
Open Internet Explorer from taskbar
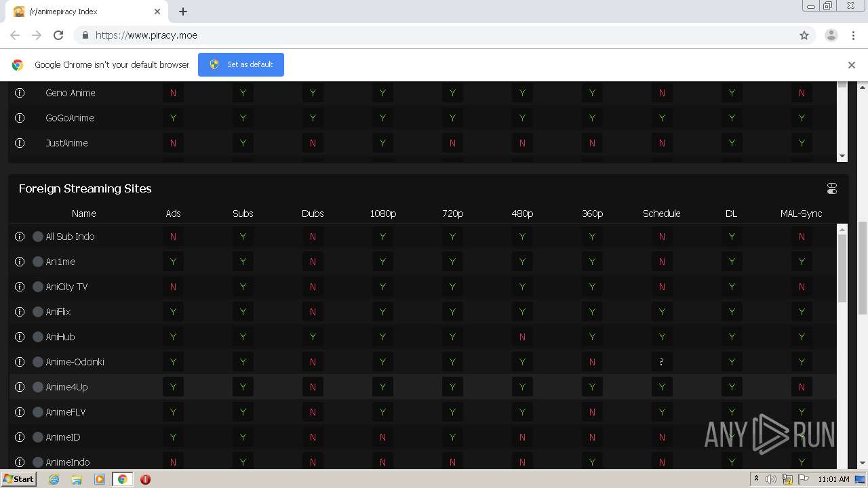click(54, 479)
